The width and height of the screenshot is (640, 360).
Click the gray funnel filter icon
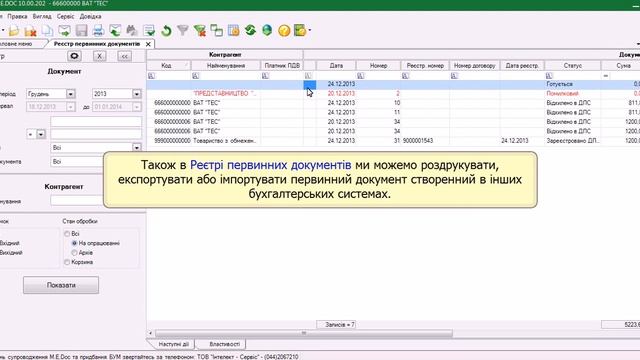183,31
